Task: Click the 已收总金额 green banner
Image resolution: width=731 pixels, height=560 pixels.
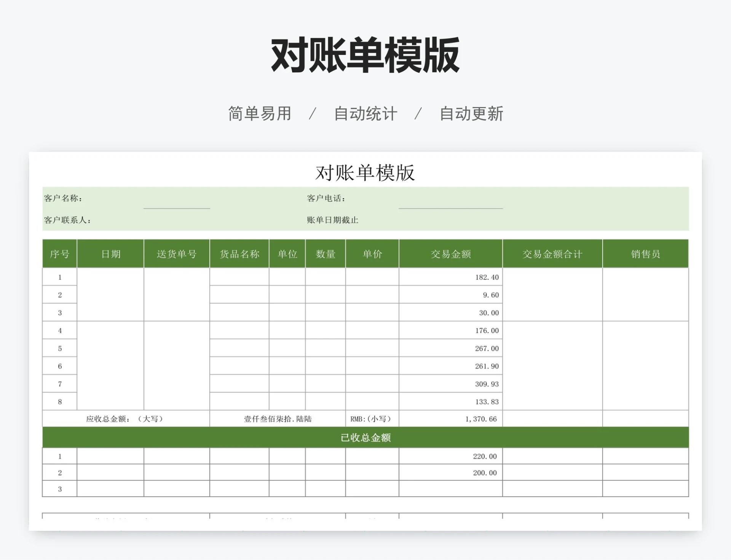Action: click(x=365, y=437)
